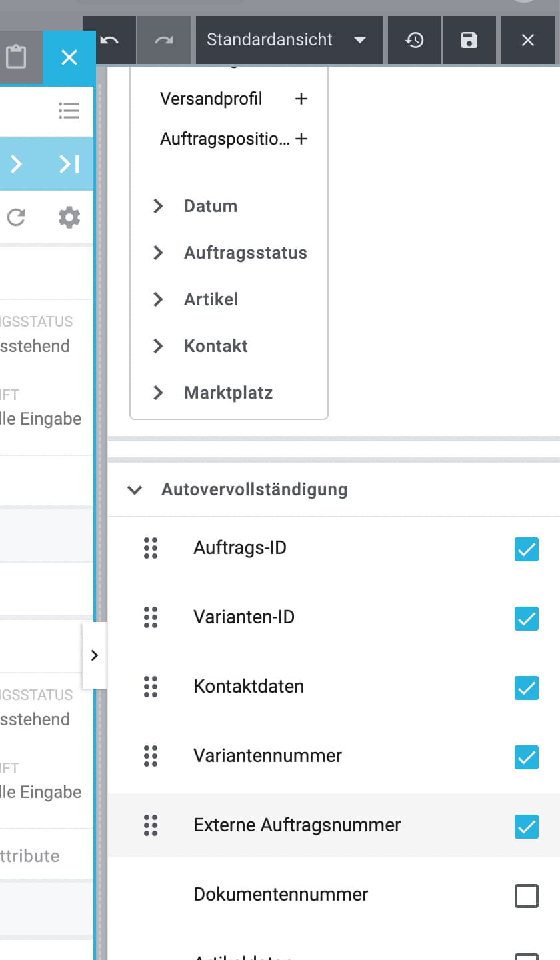The height and width of the screenshot is (960, 560).
Task: Add the Auftragsposition filter with plus
Action: [x=301, y=139]
